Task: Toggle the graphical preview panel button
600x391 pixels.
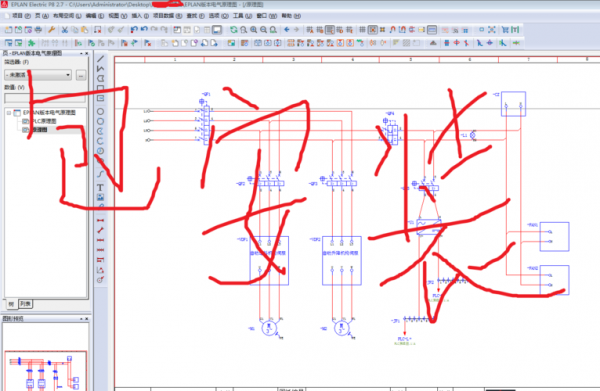Action: click(x=217, y=29)
